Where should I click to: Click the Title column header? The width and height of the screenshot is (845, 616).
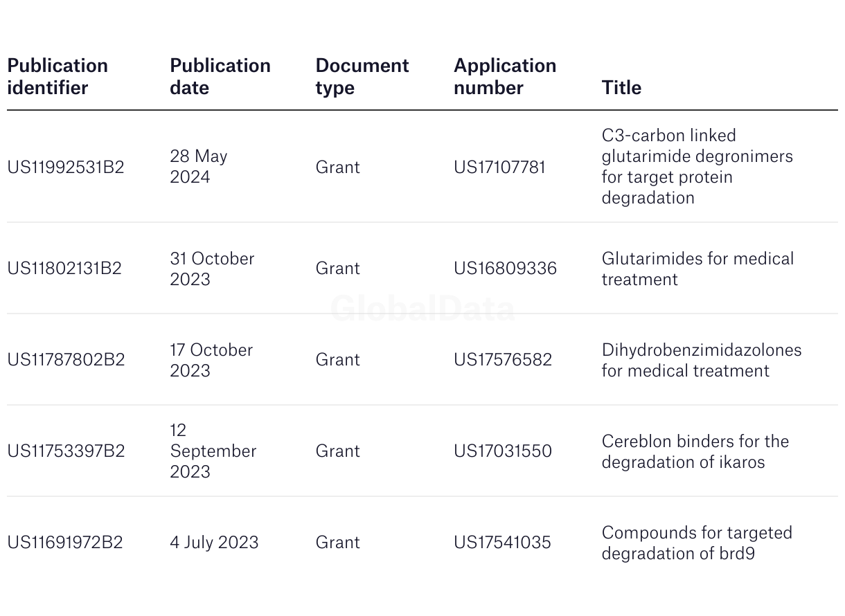click(621, 87)
